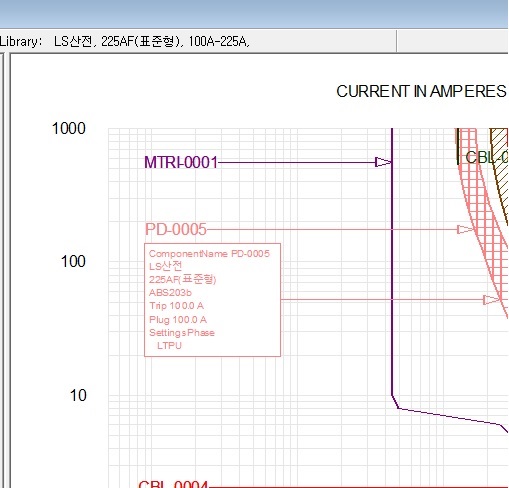Image resolution: width=509 pixels, height=488 pixels.
Task: Select the MTRI-0001 curve label
Action: pos(181,163)
